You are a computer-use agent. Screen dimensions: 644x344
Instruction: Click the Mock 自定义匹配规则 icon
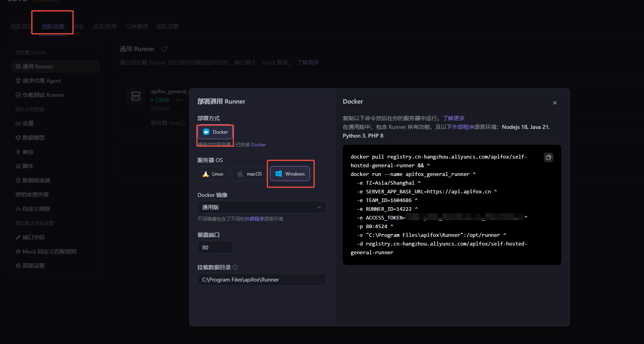click(18, 251)
